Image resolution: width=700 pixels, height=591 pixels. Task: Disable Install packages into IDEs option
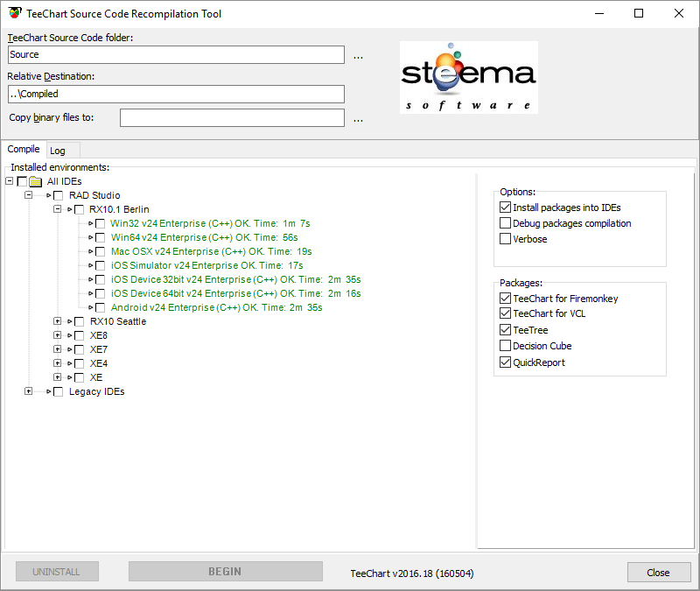point(506,208)
